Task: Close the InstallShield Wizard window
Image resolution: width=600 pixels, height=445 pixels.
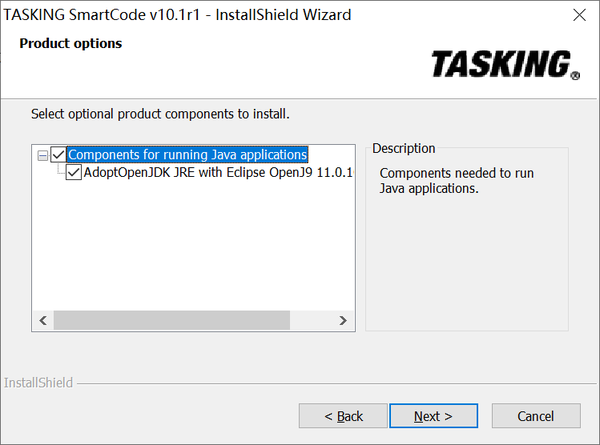Action: (x=578, y=15)
